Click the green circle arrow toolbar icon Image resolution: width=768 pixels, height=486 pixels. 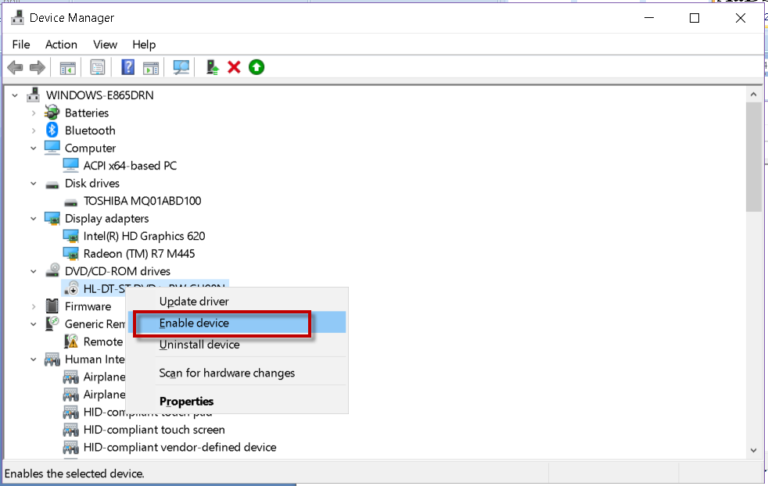tap(256, 67)
